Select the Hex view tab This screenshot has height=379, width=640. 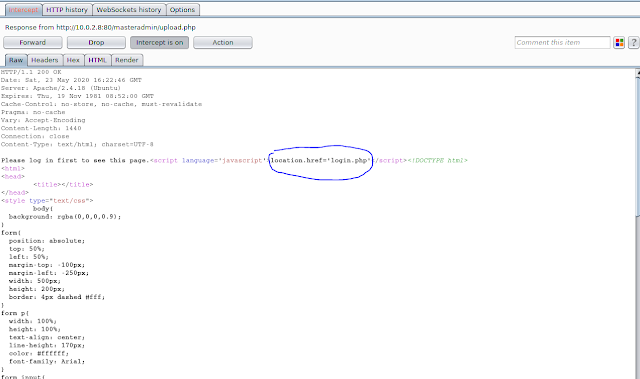[x=73, y=60]
